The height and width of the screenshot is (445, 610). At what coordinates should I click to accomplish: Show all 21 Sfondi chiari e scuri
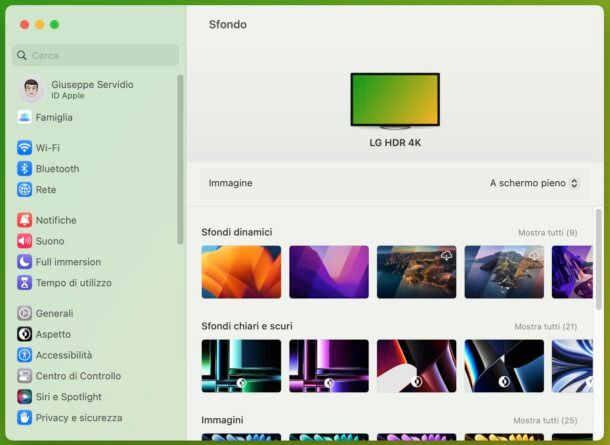pos(546,327)
